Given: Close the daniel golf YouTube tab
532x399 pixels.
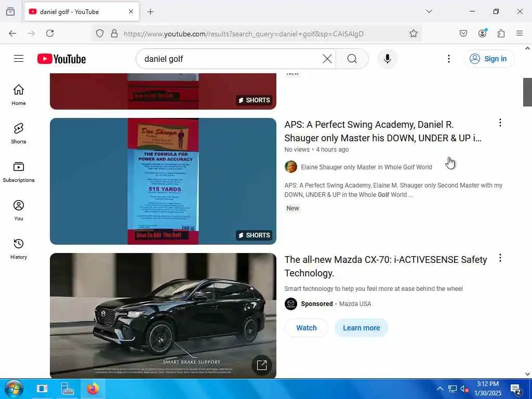Looking at the screenshot, I should coord(131,11).
